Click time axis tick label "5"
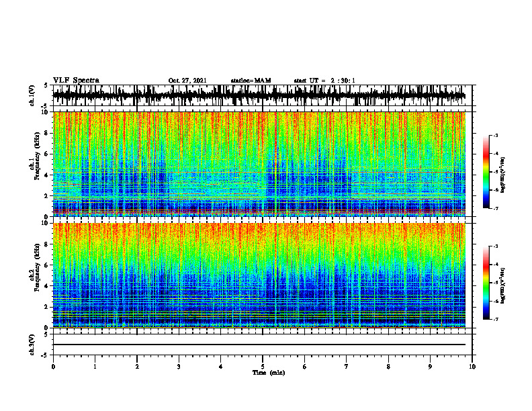The width and height of the screenshot is (532, 411). (x=263, y=367)
